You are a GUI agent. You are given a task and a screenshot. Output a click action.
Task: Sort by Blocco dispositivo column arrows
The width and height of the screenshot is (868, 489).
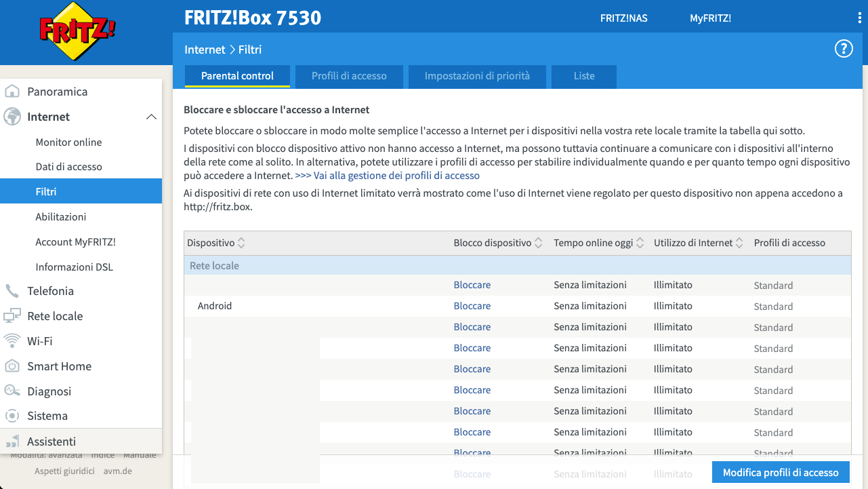[x=538, y=243]
